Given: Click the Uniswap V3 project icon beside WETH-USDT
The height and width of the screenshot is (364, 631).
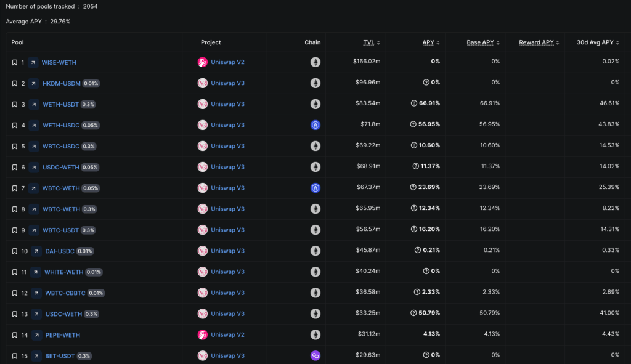Looking at the screenshot, I should coord(202,104).
